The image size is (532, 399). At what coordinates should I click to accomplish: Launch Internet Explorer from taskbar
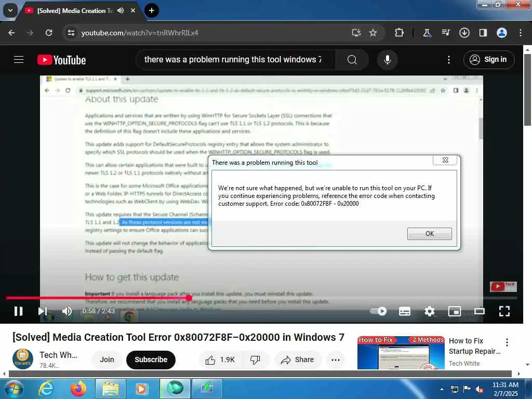coord(46,389)
